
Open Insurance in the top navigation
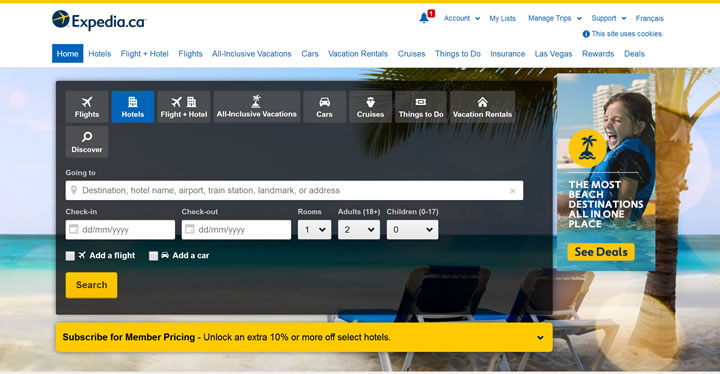pyautogui.click(x=507, y=54)
